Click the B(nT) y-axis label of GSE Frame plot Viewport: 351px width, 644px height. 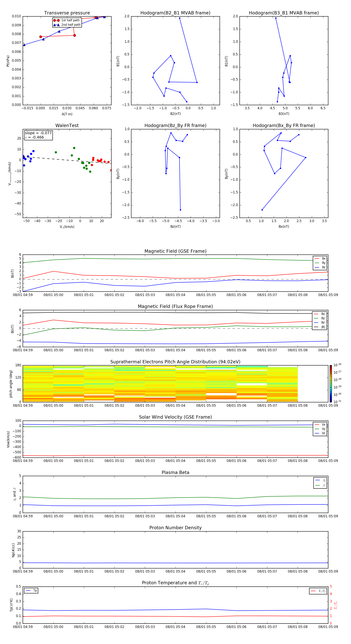pyautogui.click(x=12, y=273)
